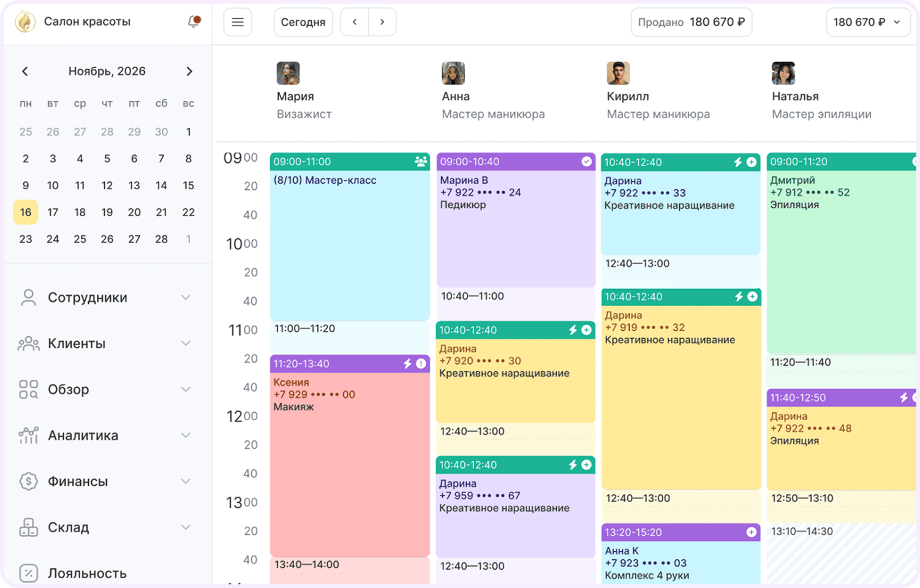Click exclamation icon on Ксения appointment
Screen dimensions: 920x588
pos(421,364)
